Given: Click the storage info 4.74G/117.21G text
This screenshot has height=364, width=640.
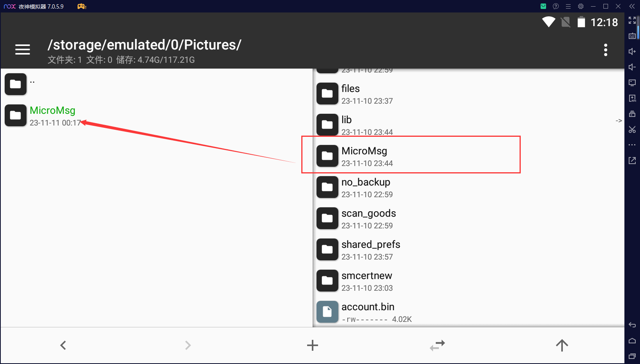Looking at the screenshot, I should [156, 60].
